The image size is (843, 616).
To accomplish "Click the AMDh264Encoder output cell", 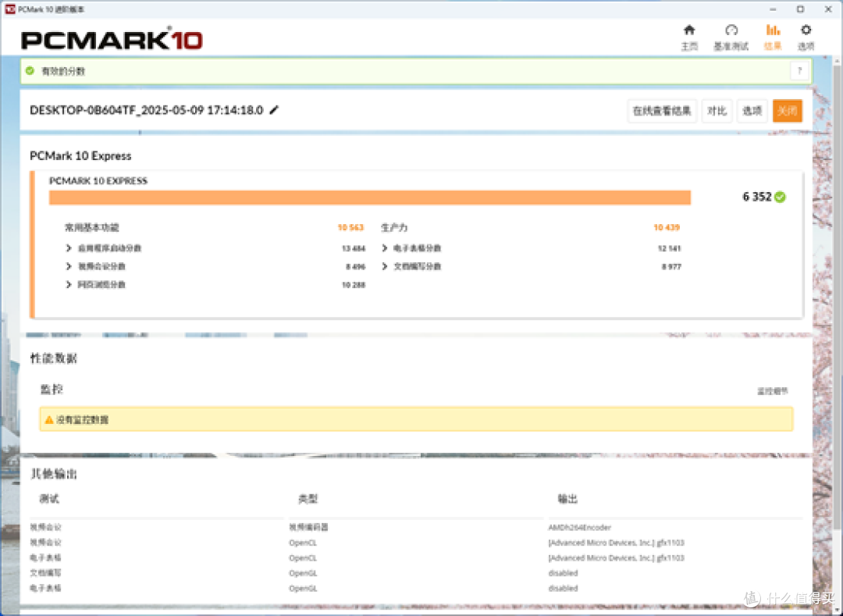I will (x=579, y=528).
